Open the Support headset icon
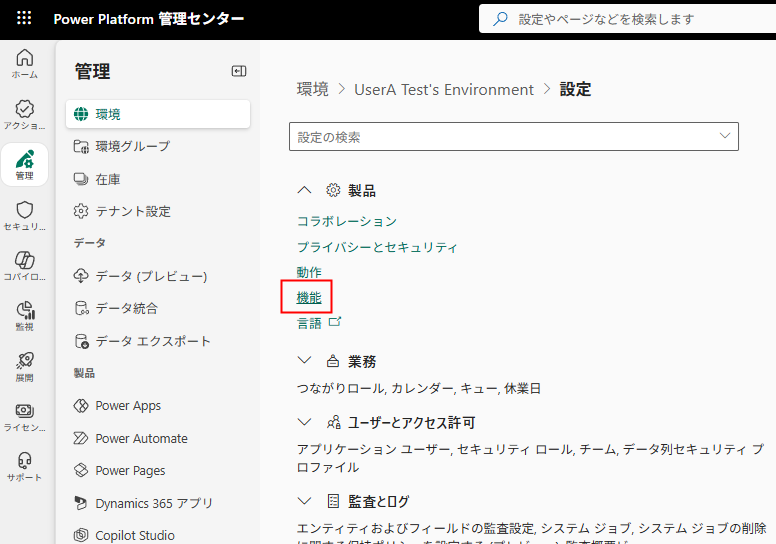The width and height of the screenshot is (776, 544). (x=25, y=466)
